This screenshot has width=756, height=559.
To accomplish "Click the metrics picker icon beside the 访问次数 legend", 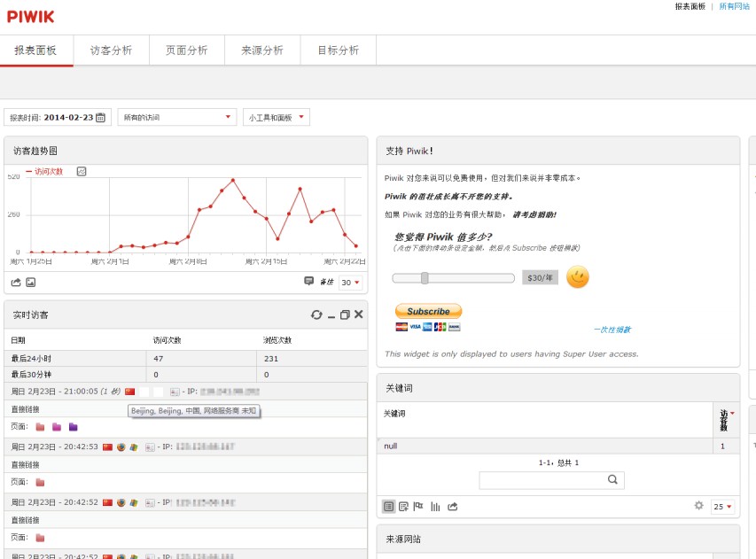I will pos(82,172).
